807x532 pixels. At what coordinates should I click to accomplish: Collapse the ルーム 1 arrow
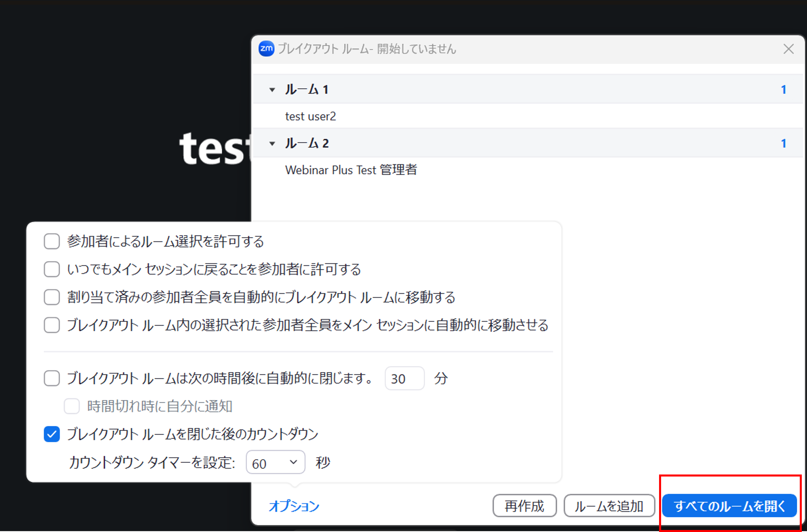[272, 90]
